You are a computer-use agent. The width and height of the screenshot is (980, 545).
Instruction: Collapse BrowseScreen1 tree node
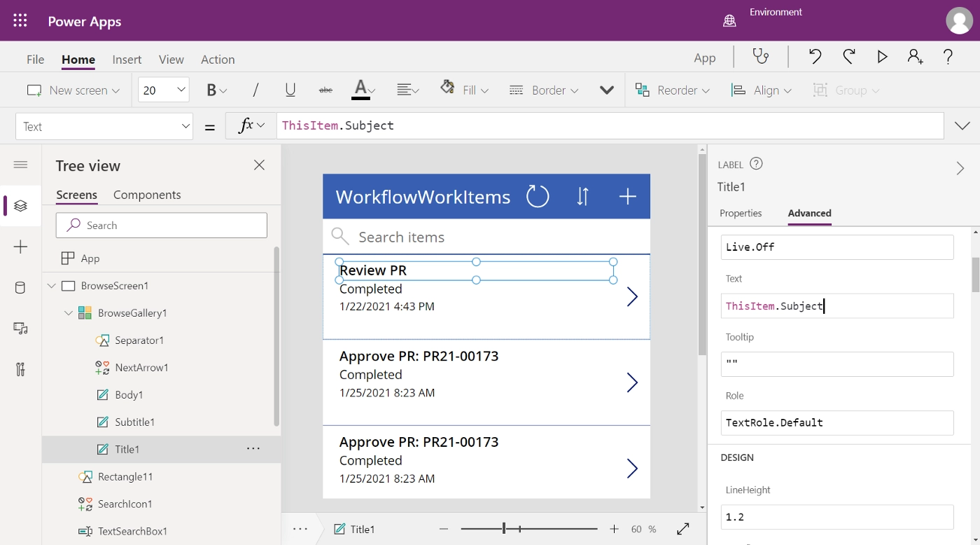point(52,286)
